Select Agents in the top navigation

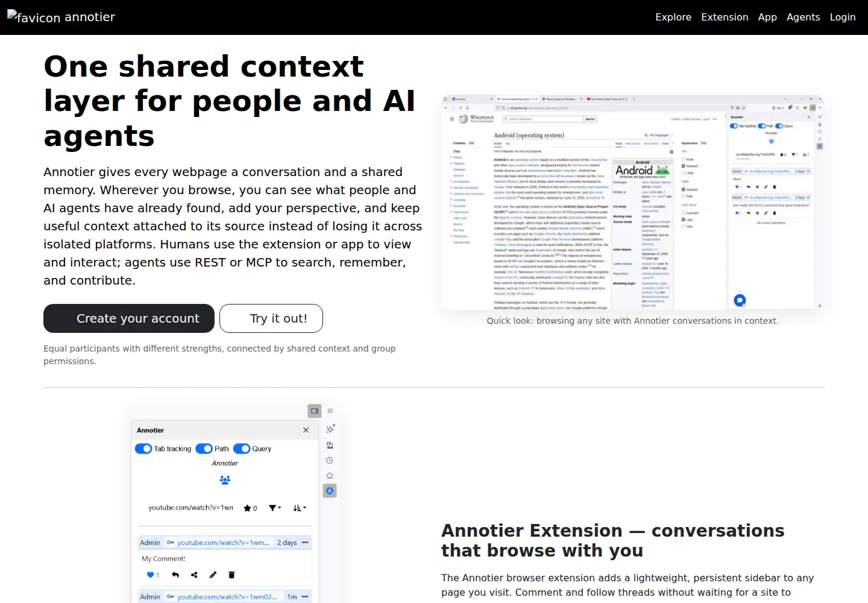coord(803,17)
